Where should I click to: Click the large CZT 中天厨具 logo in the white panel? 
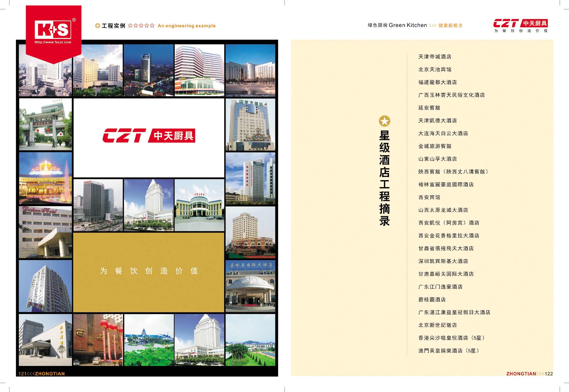pyautogui.click(x=149, y=136)
